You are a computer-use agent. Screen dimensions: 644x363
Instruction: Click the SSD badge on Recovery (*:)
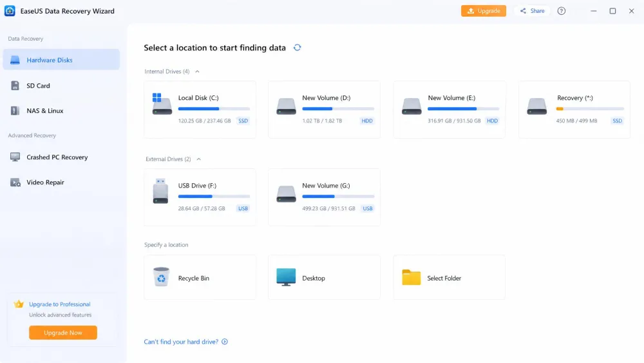coord(618,121)
